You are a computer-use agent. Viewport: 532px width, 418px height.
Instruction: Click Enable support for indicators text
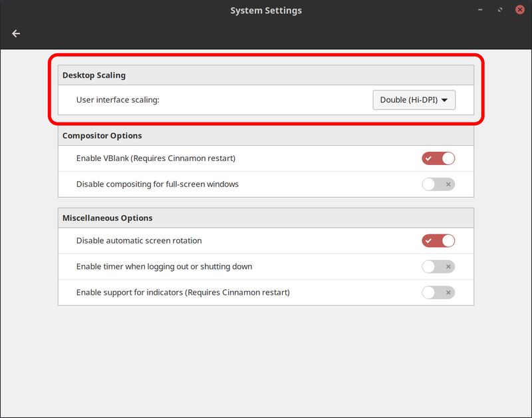pos(183,292)
